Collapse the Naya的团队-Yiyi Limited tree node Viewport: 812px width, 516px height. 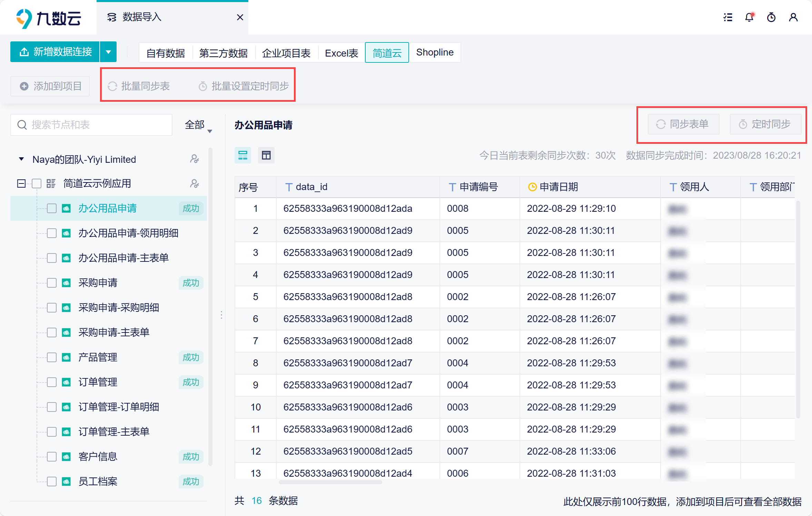[x=21, y=159]
